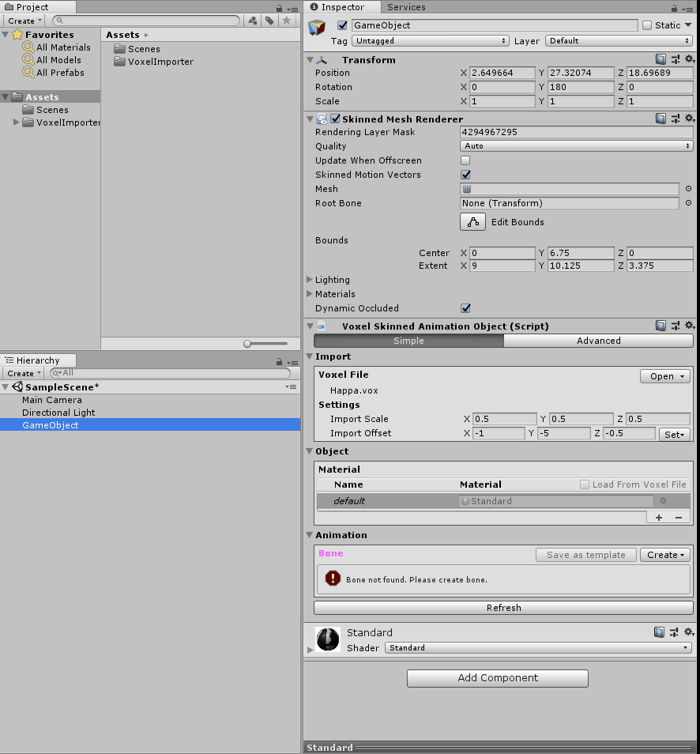Click the Refresh button

click(503, 607)
